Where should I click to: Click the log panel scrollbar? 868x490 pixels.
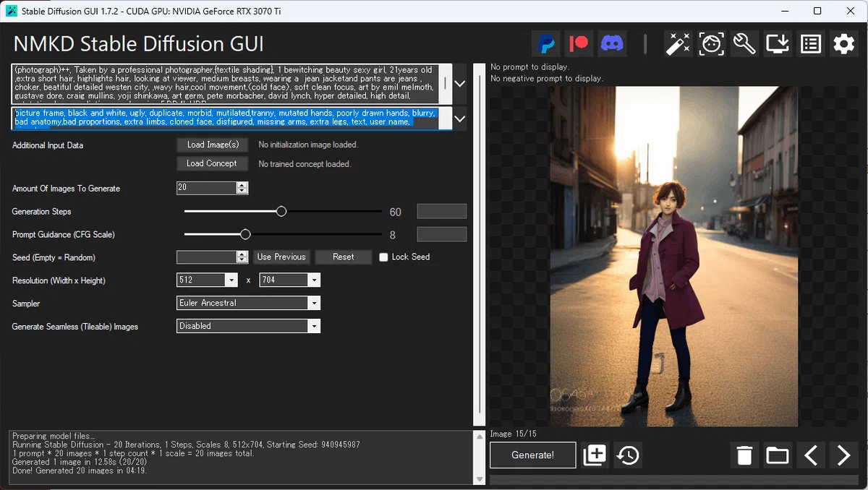coord(479,458)
